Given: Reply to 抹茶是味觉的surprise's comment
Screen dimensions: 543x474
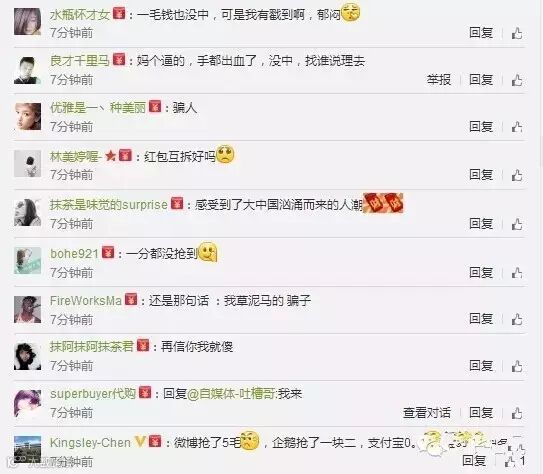Looking at the screenshot, I should pyautogui.click(x=481, y=224).
